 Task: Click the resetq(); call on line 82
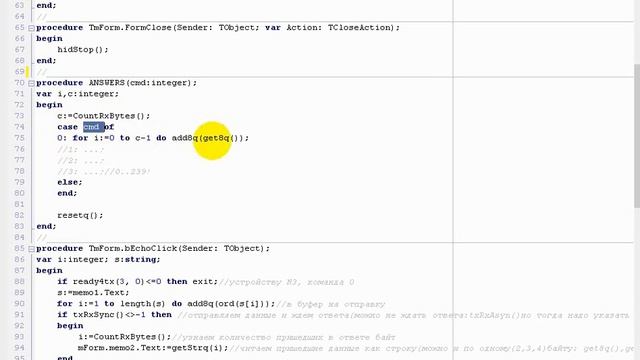pos(80,215)
